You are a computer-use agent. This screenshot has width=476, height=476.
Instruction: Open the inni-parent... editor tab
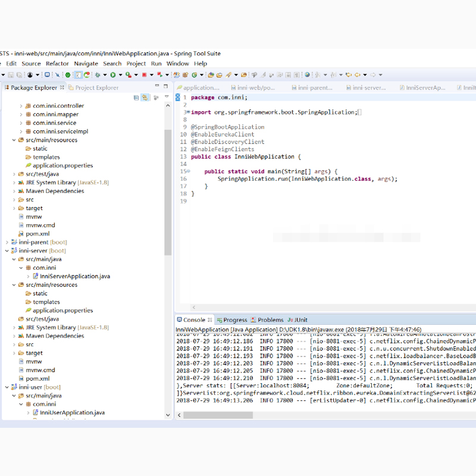coord(312,87)
